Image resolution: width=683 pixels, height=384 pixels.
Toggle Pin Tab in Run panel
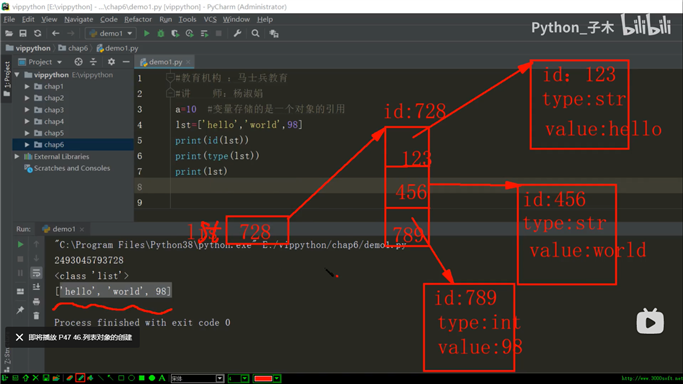[20, 310]
